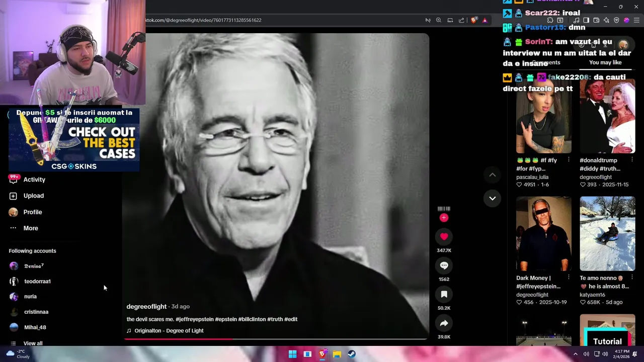
Task: Click the Upload plus icon in sidebar
Action: pos(13,196)
